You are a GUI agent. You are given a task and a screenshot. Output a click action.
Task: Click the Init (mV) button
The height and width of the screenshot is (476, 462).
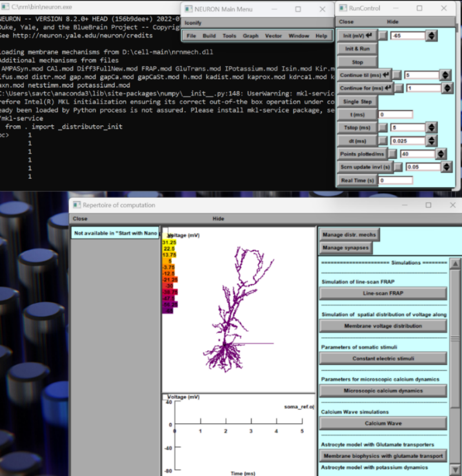(x=357, y=35)
